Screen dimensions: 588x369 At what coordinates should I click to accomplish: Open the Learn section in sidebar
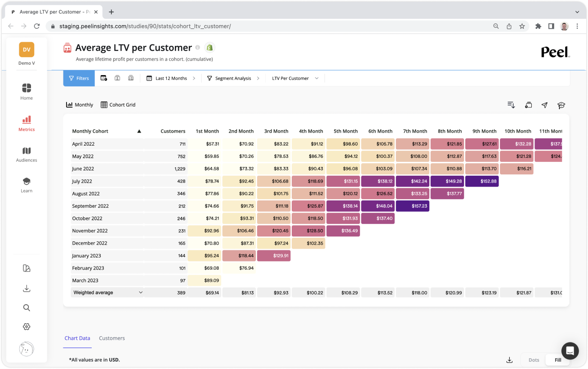click(x=27, y=185)
